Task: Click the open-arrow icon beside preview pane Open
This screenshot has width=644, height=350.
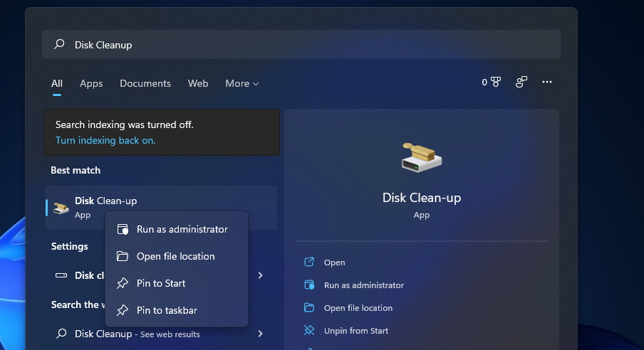Action: pos(309,262)
